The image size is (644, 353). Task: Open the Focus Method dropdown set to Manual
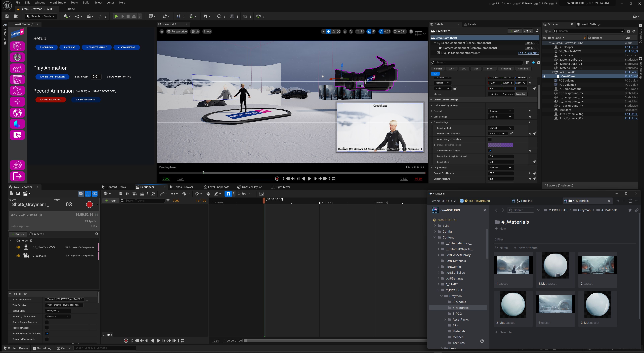(x=501, y=128)
